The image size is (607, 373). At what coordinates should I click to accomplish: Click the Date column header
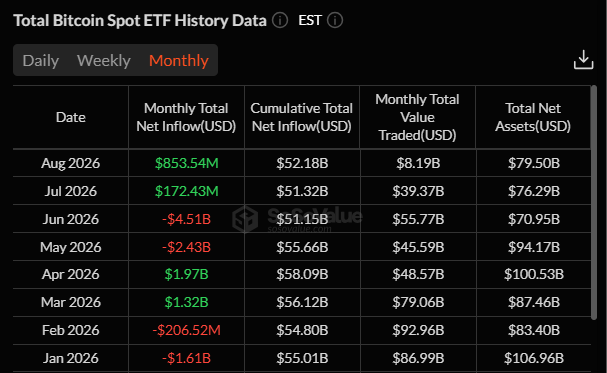coord(70,117)
